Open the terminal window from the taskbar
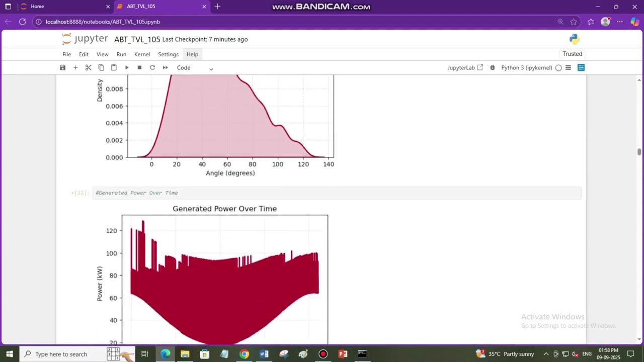The width and height of the screenshot is (644, 362). [362, 354]
